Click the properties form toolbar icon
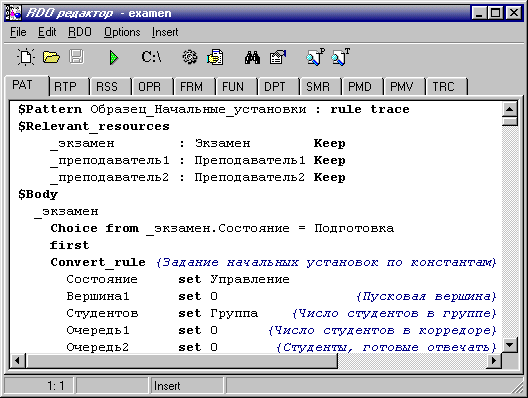This screenshot has width=528, height=398. pos(278,57)
